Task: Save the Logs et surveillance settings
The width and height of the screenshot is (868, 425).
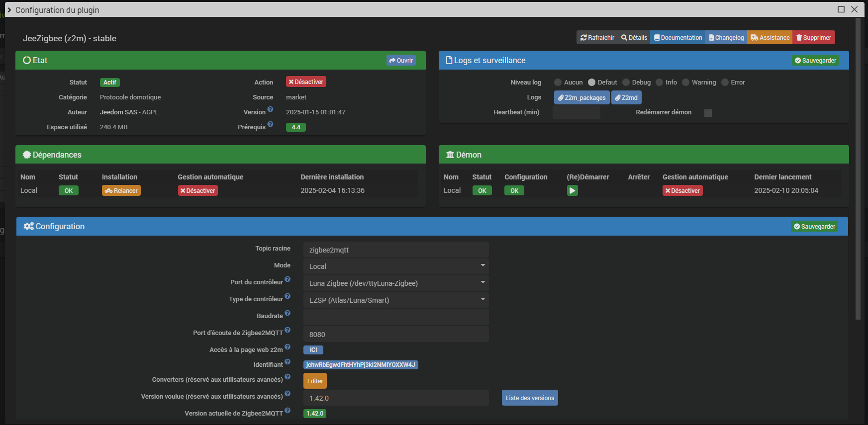Action: click(815, 61)
